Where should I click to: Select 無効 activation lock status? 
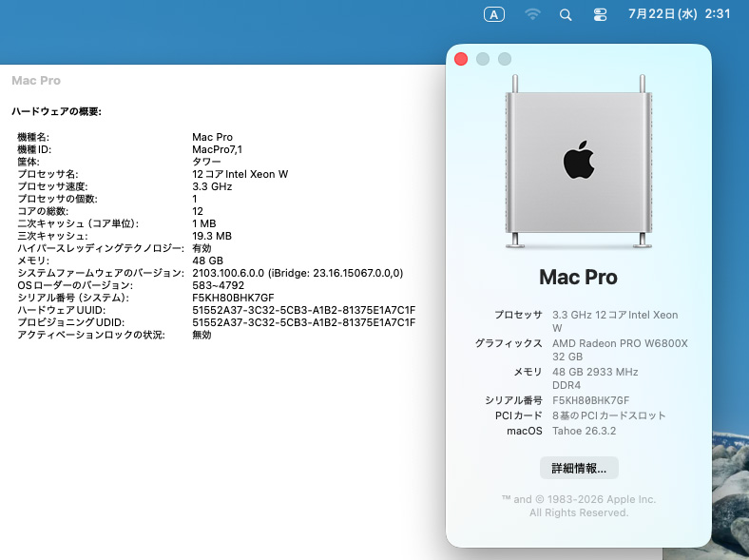tap(202, 335)
